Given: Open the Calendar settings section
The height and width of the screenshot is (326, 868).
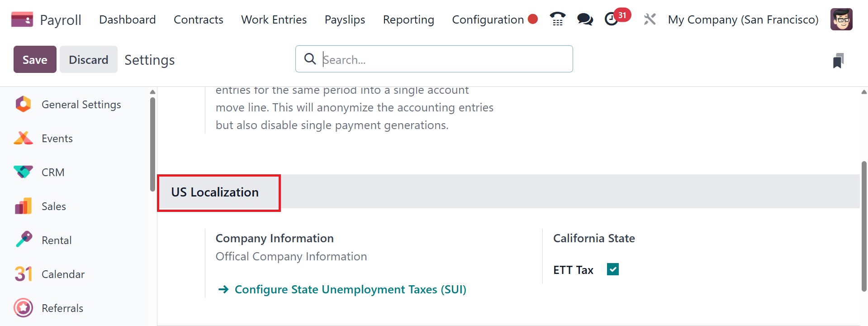Looking at the screenshot, I should [63, 274].
